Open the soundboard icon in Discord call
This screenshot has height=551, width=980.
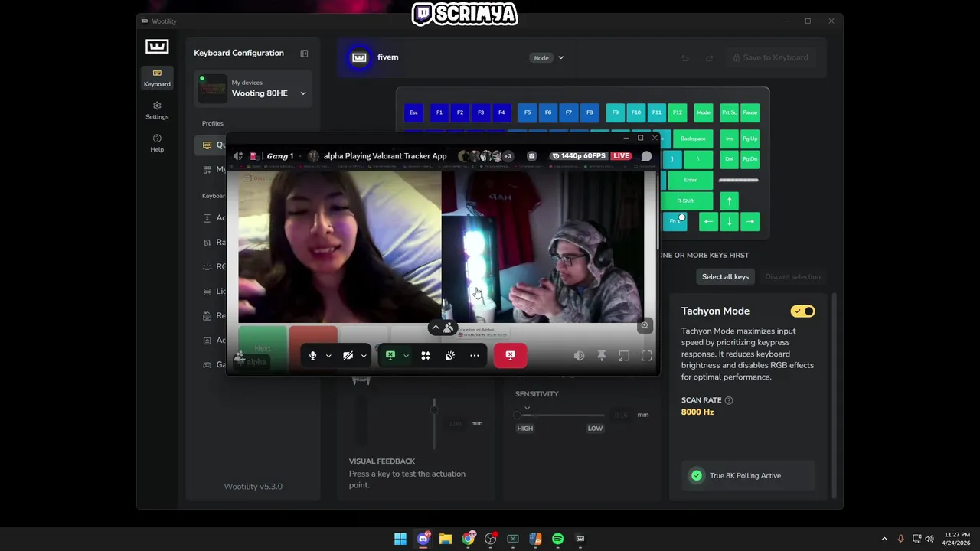(x=450, y=356)
